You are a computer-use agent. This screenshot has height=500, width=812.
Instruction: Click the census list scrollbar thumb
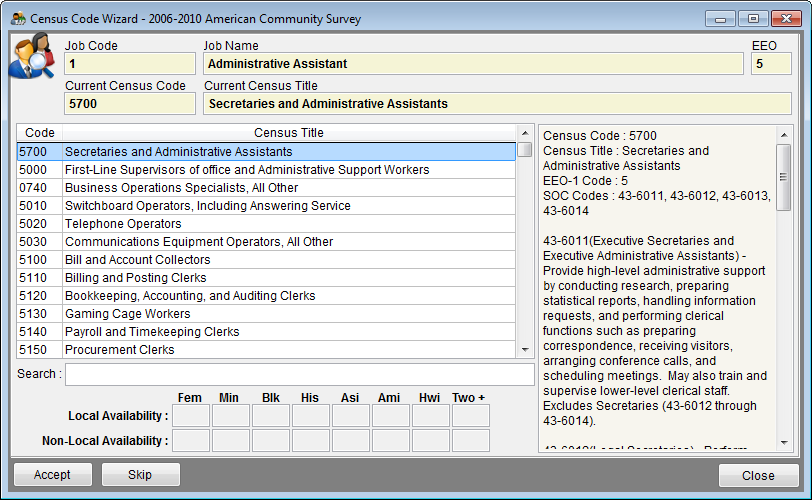click(525, 150)
